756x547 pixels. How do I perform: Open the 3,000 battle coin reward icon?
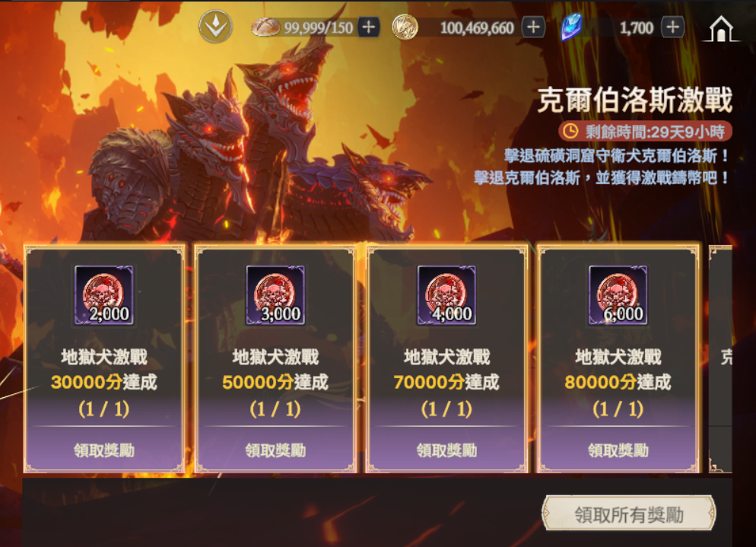tap(275, 294)
